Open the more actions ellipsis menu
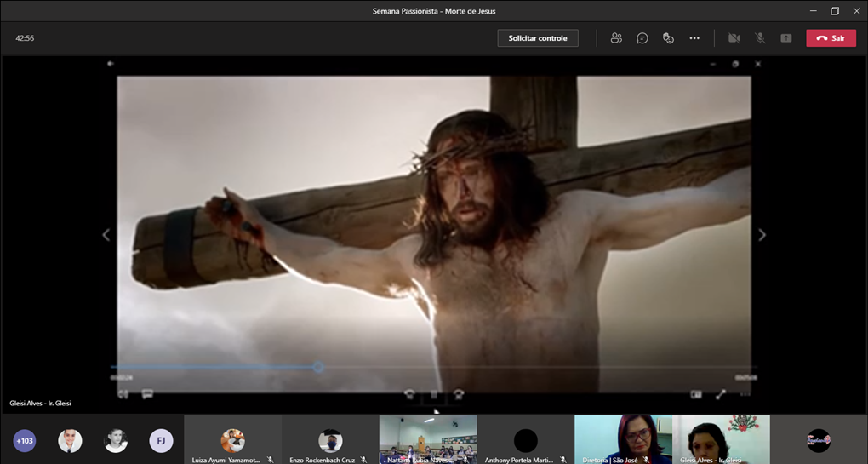This screenshot has height=464, width=868. click(x=694, y=38)
